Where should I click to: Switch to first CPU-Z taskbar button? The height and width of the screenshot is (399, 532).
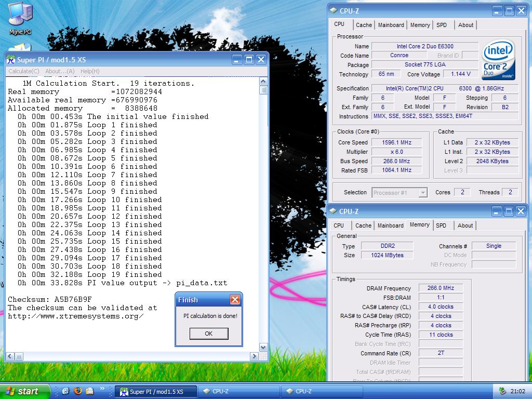[238, 392]
